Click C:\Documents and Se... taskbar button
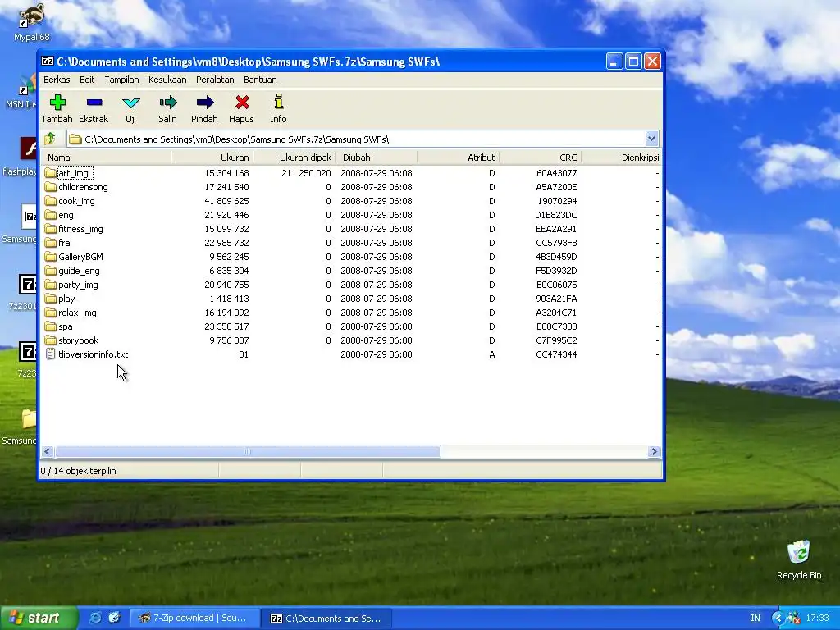Screen dimensions: 840x630 pos(326,619)
